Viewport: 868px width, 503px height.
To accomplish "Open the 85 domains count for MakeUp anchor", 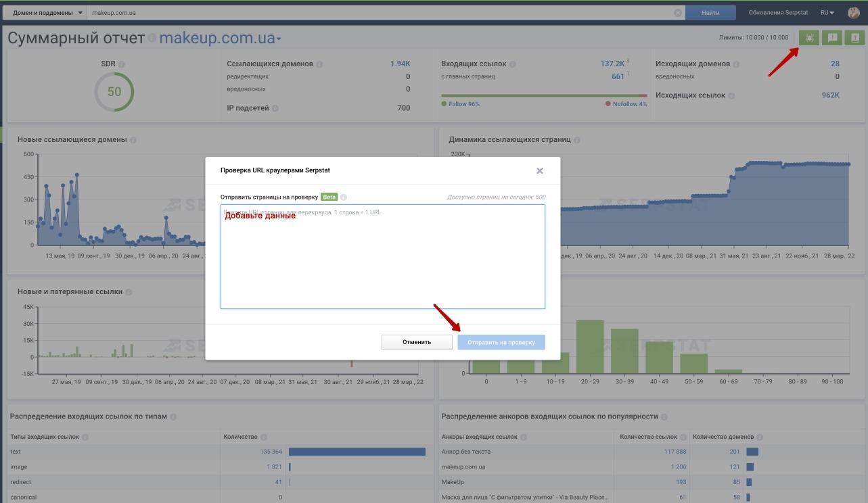I will click(737, 483).
